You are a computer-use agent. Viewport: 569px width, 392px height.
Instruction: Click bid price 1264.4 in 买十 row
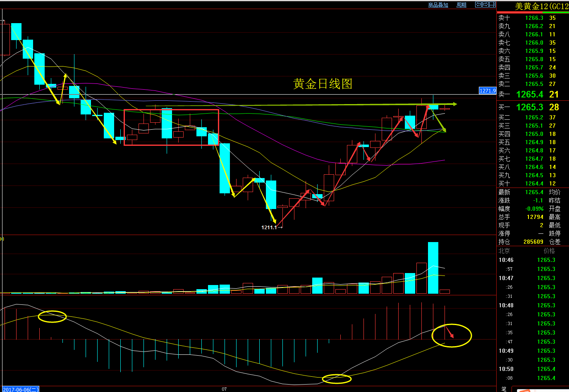click(534, 183)
